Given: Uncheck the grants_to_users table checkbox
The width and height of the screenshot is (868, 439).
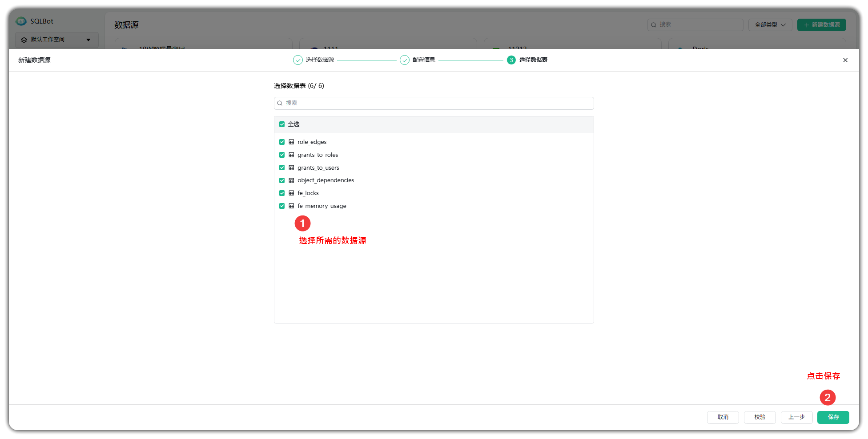Looking at the screenshot, I should (282, 168).
